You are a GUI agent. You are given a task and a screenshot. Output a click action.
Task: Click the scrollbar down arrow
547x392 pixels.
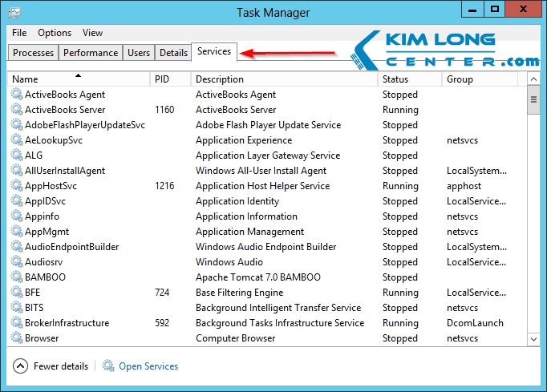(533, 339)
